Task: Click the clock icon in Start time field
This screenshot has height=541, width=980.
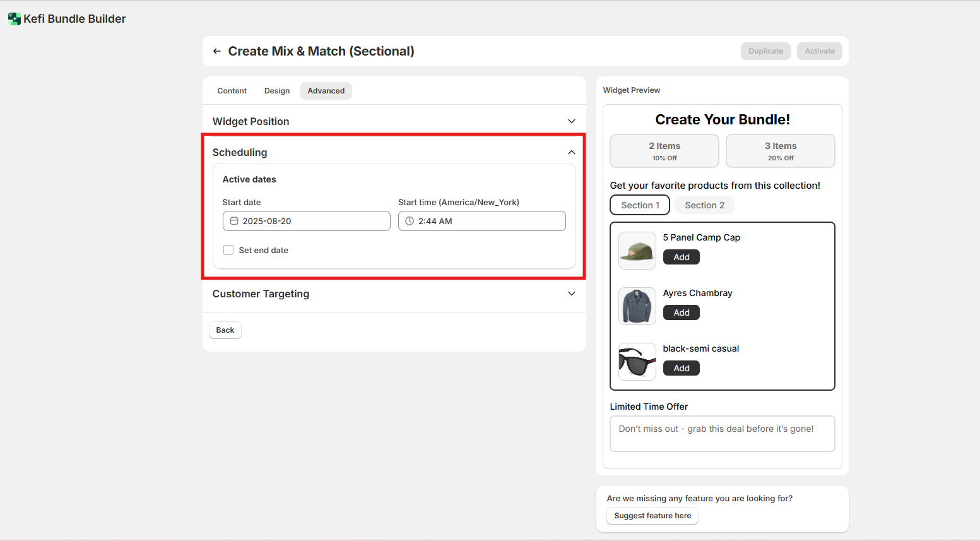Action: click(410, 221)
